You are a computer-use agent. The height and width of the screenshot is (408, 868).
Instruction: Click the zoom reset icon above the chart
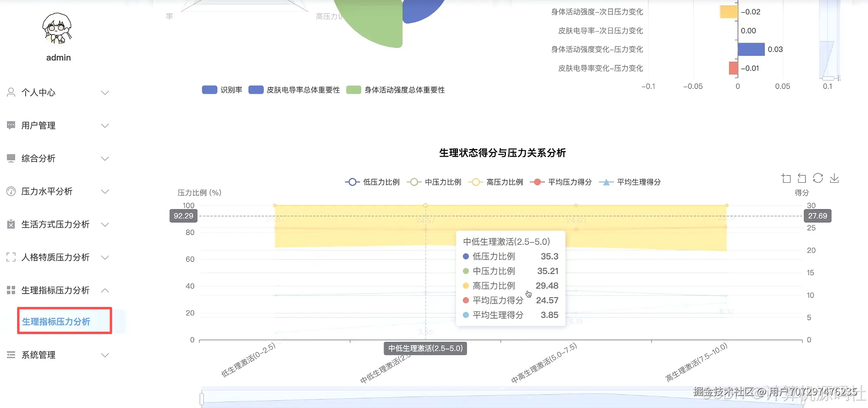coord(802,178)
